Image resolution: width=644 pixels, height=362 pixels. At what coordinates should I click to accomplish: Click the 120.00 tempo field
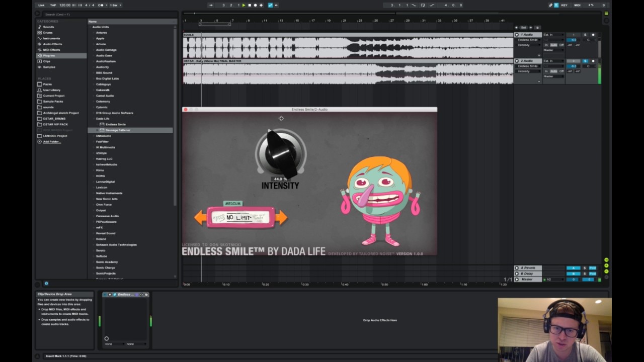(x=65, y=5)
